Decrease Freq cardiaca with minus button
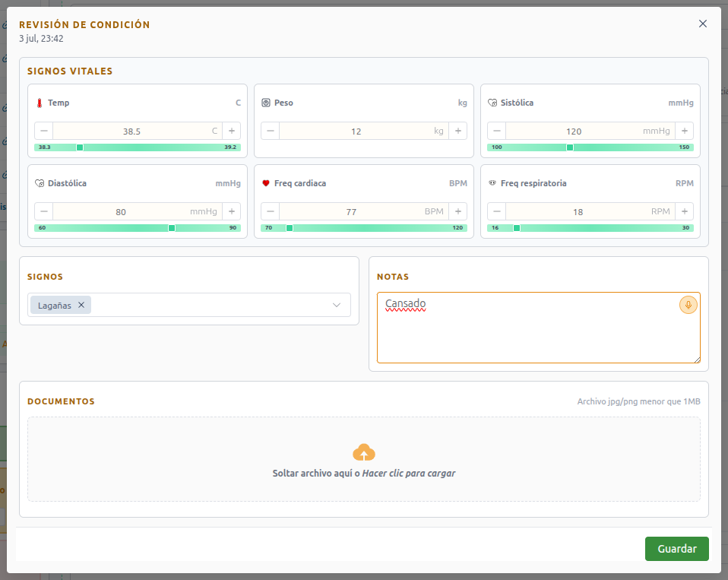Viewport: 728px width, 580px height. click(271, 211)
